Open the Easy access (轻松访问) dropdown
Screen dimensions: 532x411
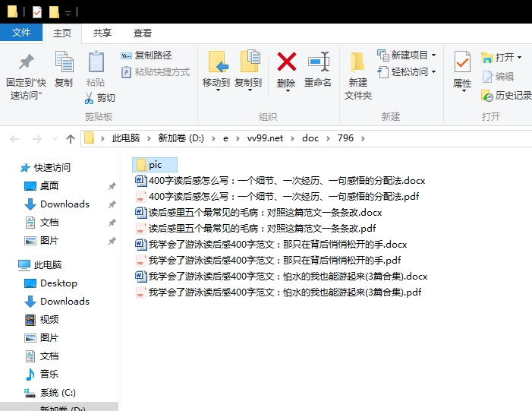407,72
